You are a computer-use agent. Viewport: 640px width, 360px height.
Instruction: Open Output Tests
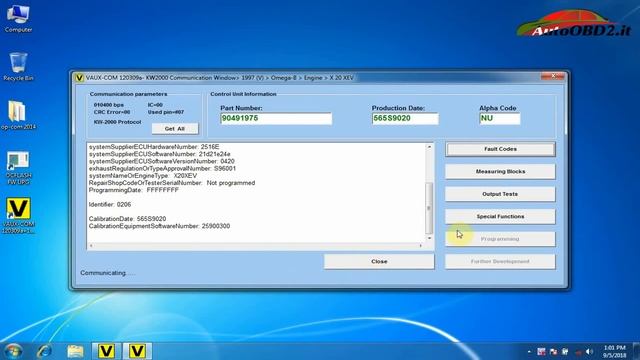[500, 194]
